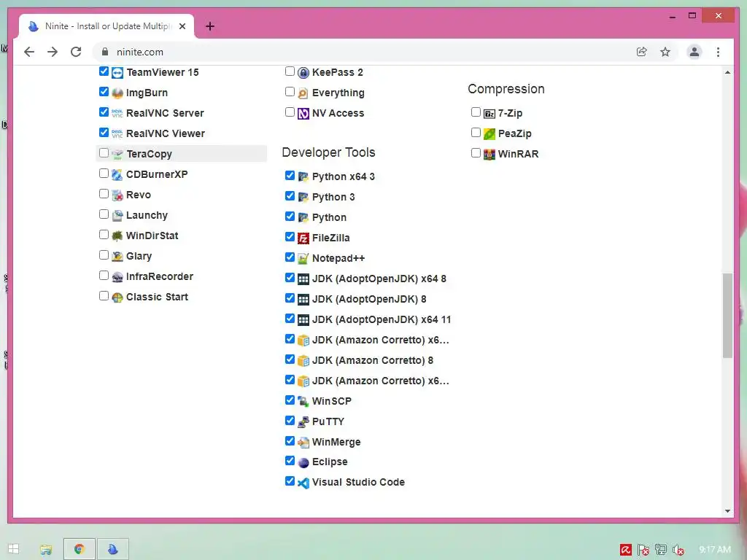Click the JDK (AdoptOpenJDK) 8 label
Image resolution: width=747 pixels, height=560 pixels.
(x=369, y=299)
